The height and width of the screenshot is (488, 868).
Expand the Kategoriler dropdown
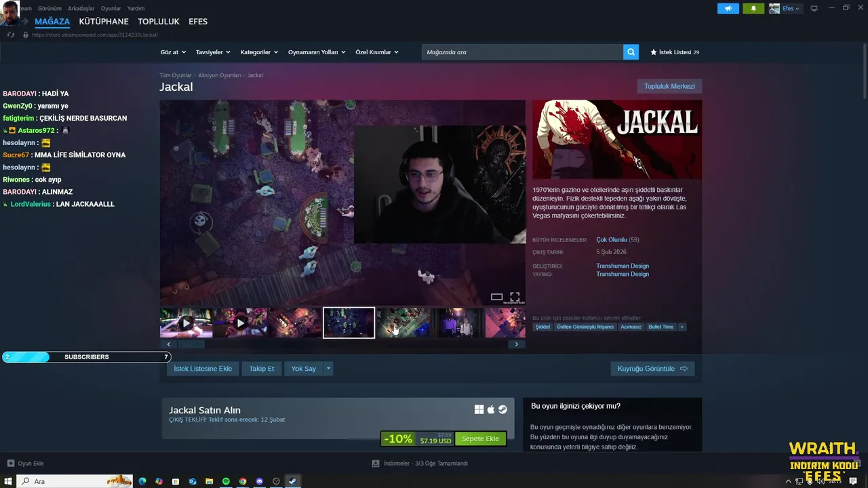pyautogui.click(x=259, y=52)
